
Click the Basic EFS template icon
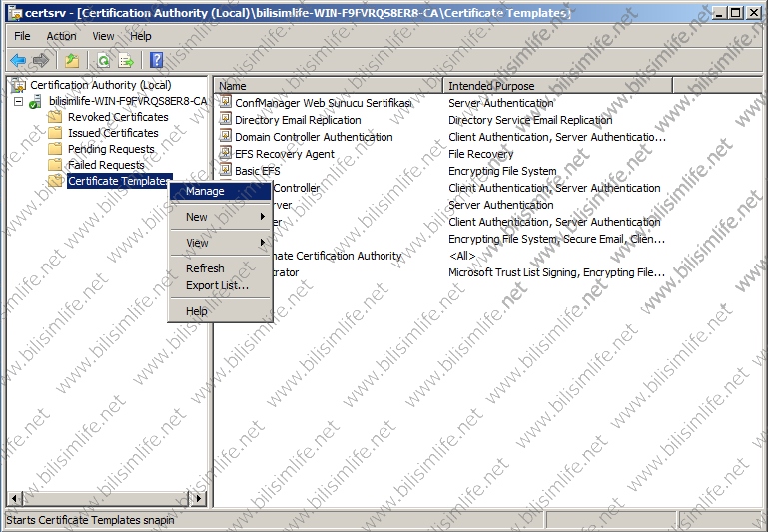coord(226,170)
